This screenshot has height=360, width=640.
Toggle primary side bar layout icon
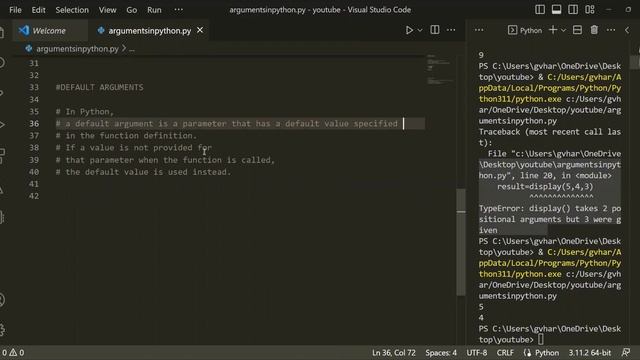pyautogui.click(x=540, y=9)
